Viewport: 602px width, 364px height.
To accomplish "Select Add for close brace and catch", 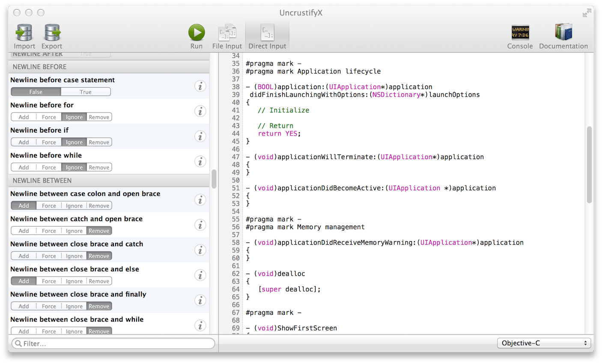I will [x=24, y=256].
